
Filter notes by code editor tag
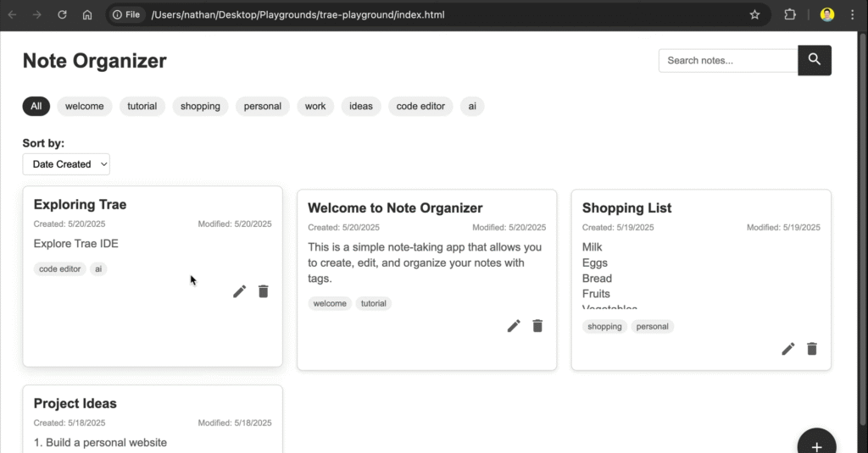pyautogui.click(x=420, y=106)
